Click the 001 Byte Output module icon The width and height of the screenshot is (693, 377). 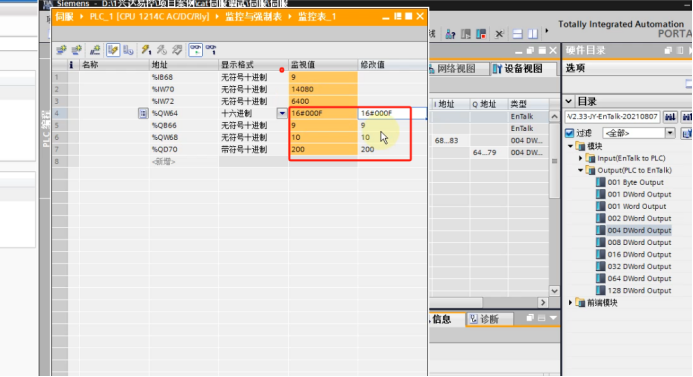[601, 182]
